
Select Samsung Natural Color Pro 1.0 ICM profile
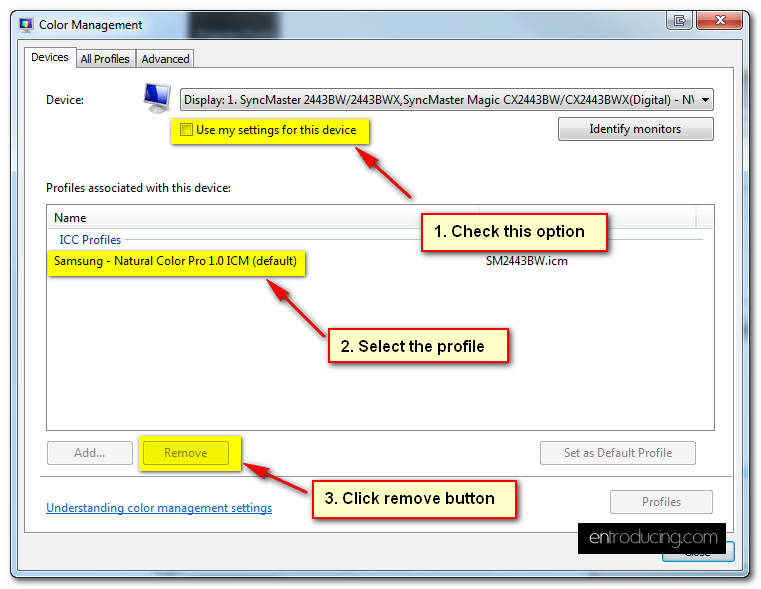(176, 261)
